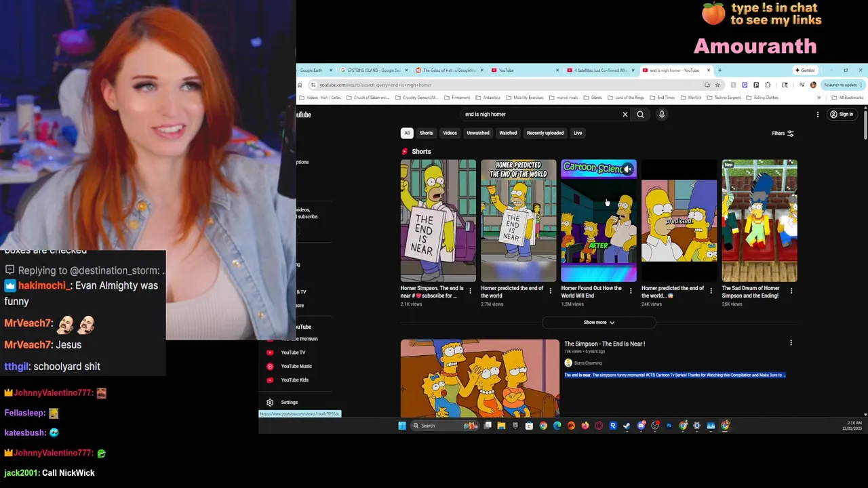Open the Antarctica bookmark folder

click(x=488, y=98)
